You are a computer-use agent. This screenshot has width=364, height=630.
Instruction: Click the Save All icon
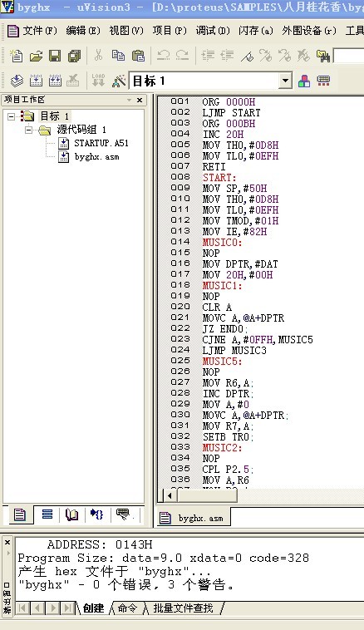click(x=74, y=56)
